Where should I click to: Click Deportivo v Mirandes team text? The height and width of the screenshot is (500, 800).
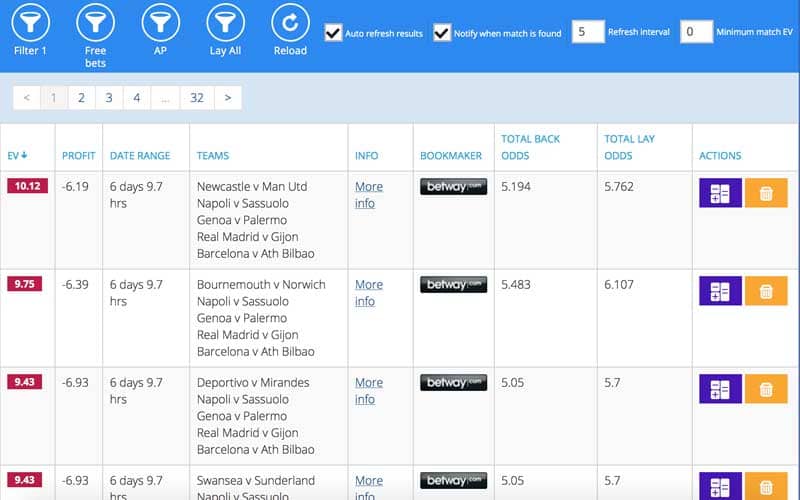pos(253,382)
